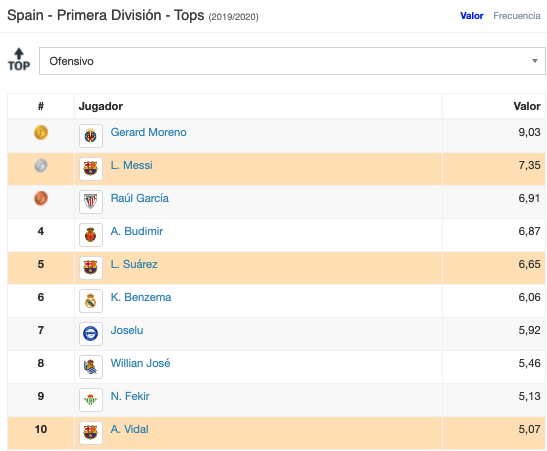Click the Barcelona crest beside L. Messi
This screenshot has height=451, width=547.
(x=91, y=169)
